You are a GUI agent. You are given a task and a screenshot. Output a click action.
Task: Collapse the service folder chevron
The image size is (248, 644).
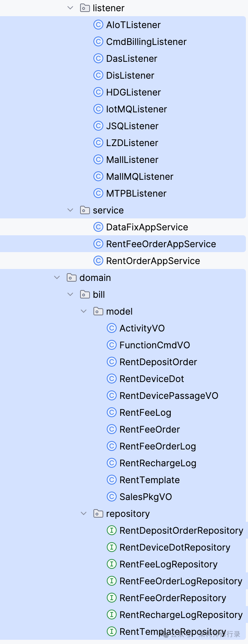click(x=70, y=210)
